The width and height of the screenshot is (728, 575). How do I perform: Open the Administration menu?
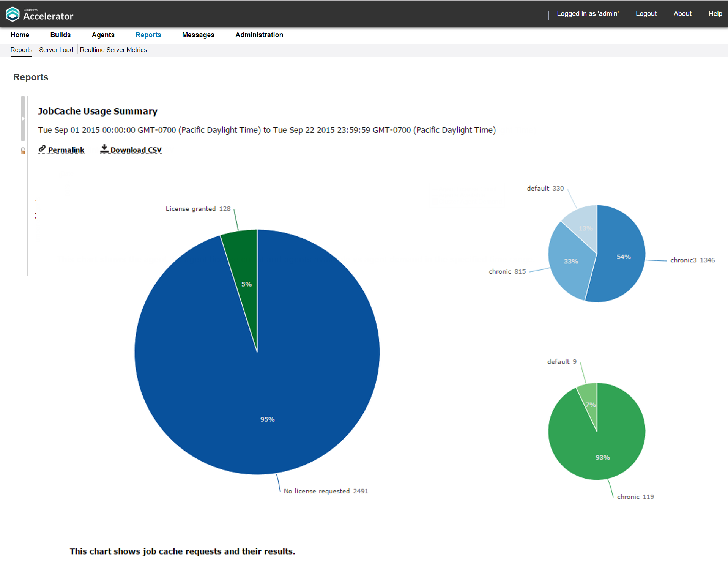coord(259,35)
